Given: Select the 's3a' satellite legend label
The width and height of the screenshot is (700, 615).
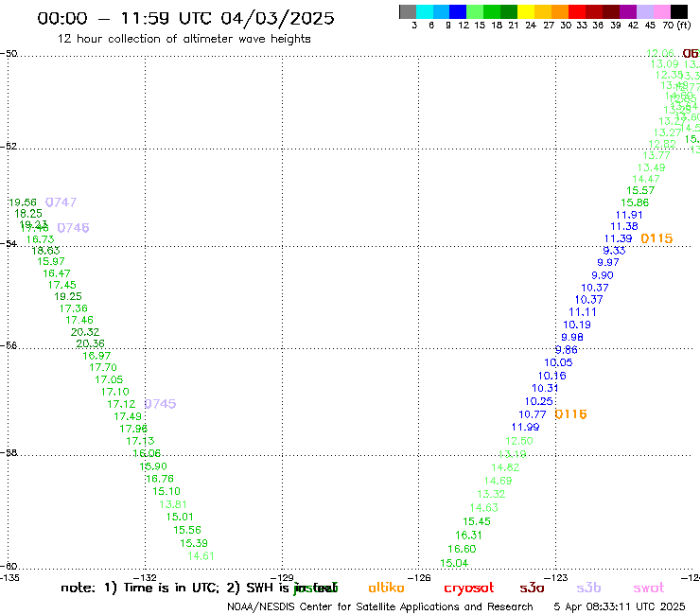Looking at the screenshot, I should tap(532, 588).
